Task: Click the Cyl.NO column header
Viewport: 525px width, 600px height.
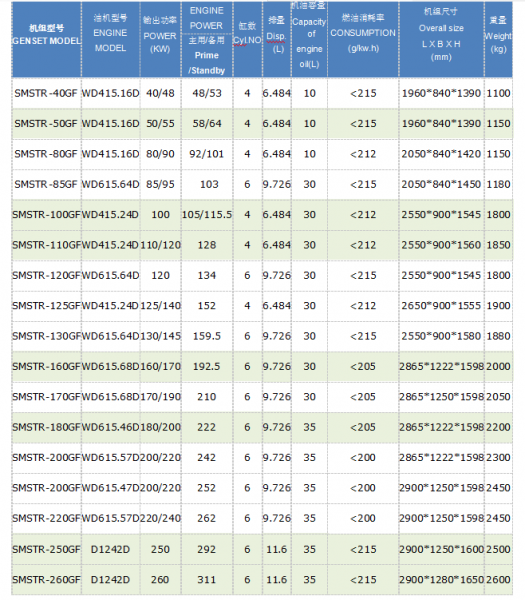Action: (x=247, y=40)
